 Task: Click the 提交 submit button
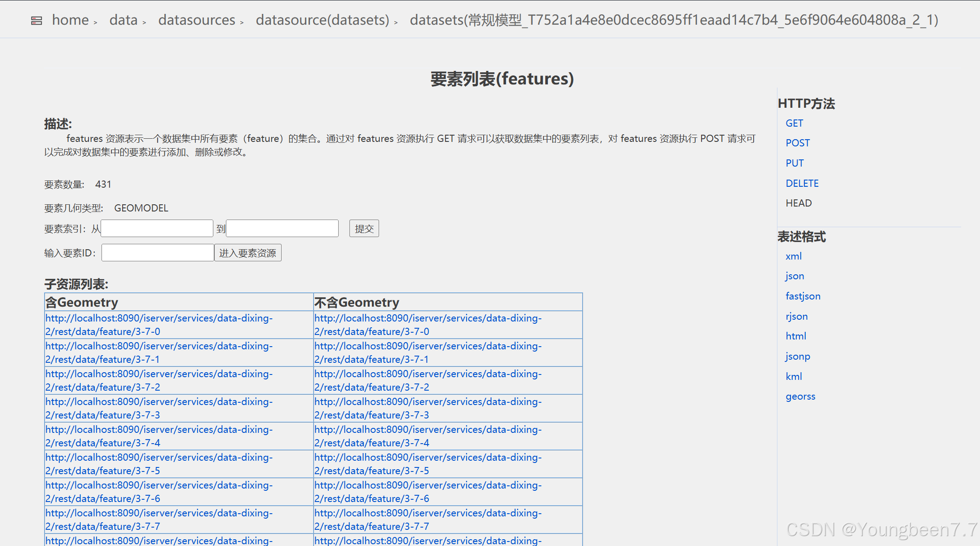364,228
